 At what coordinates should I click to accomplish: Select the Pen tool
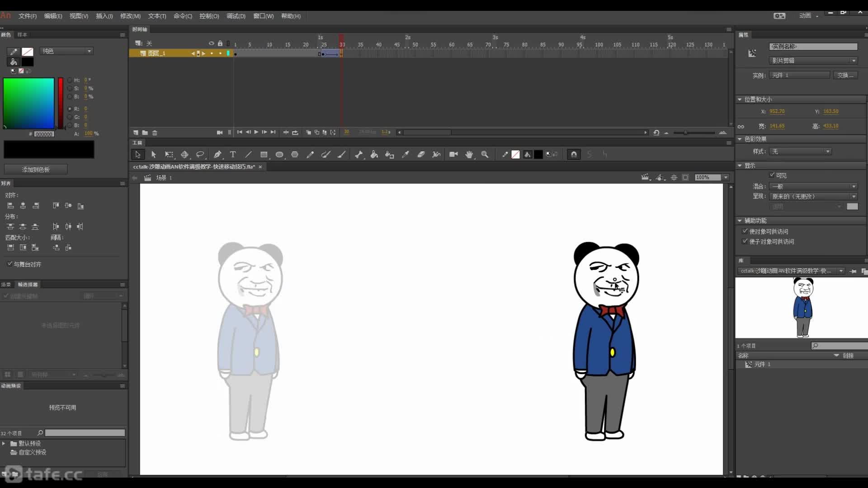[x=217, y=155]
